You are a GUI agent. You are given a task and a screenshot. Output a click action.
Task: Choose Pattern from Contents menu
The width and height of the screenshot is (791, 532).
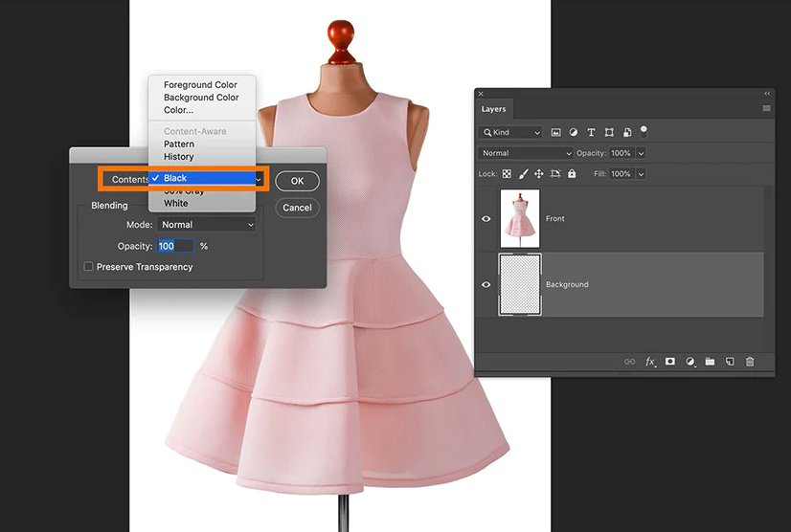click(x=179, y=144)
